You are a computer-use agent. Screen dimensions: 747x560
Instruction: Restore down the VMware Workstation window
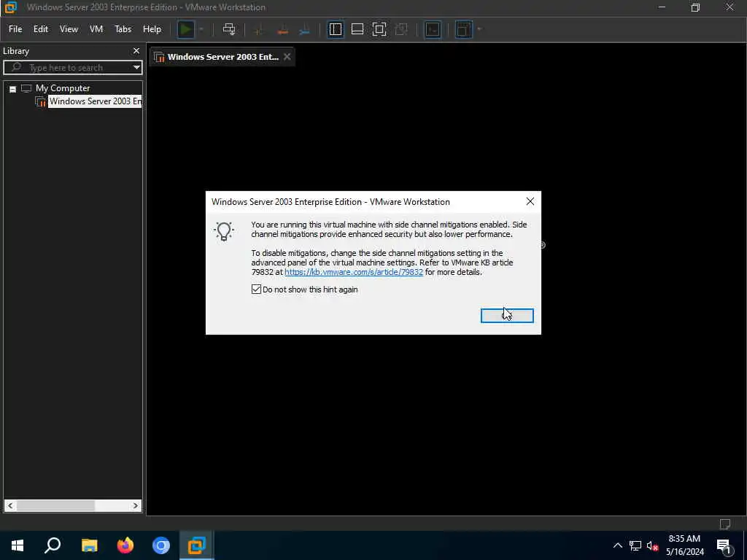pyautogui.click(x=695, y=7)
